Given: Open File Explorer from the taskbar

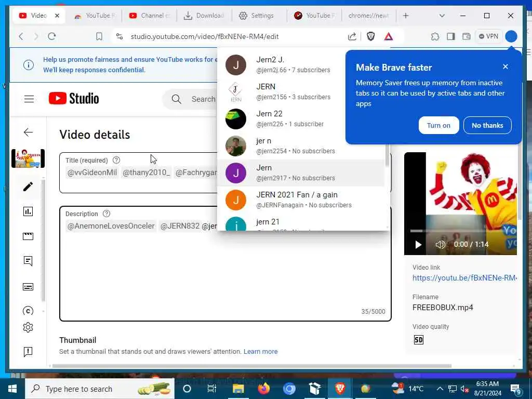Looking at the screenshot, I should click(x=238, y=389).
